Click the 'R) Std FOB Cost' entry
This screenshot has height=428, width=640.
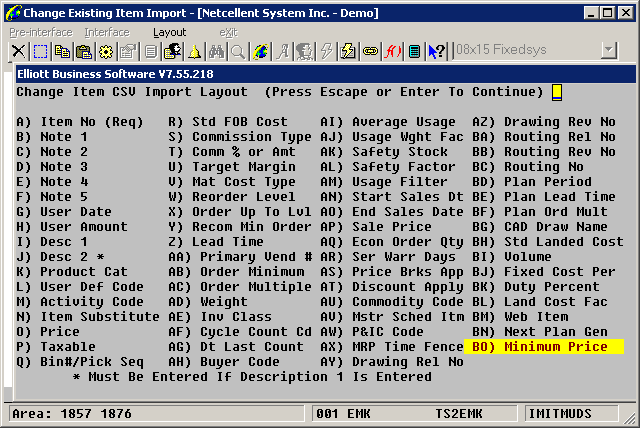[228, 122]
